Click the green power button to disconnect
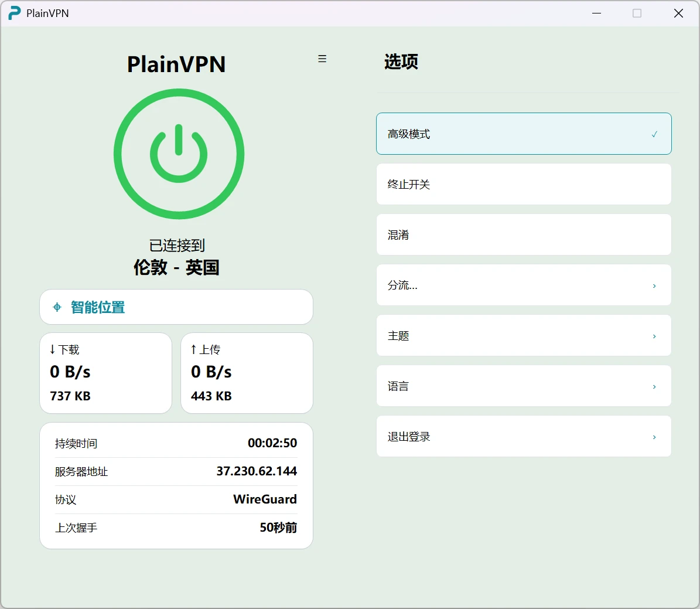 point(179,154)
